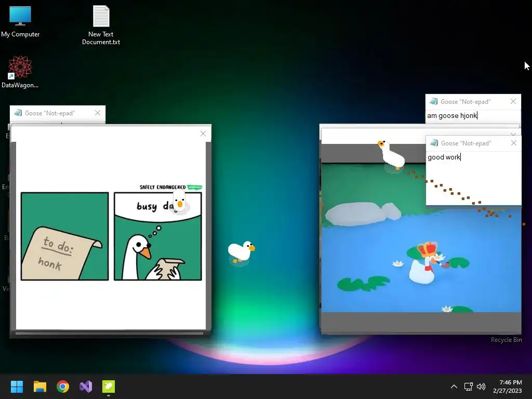Close the goose comic image window
The image size is (532, 399).
(203, 134)
